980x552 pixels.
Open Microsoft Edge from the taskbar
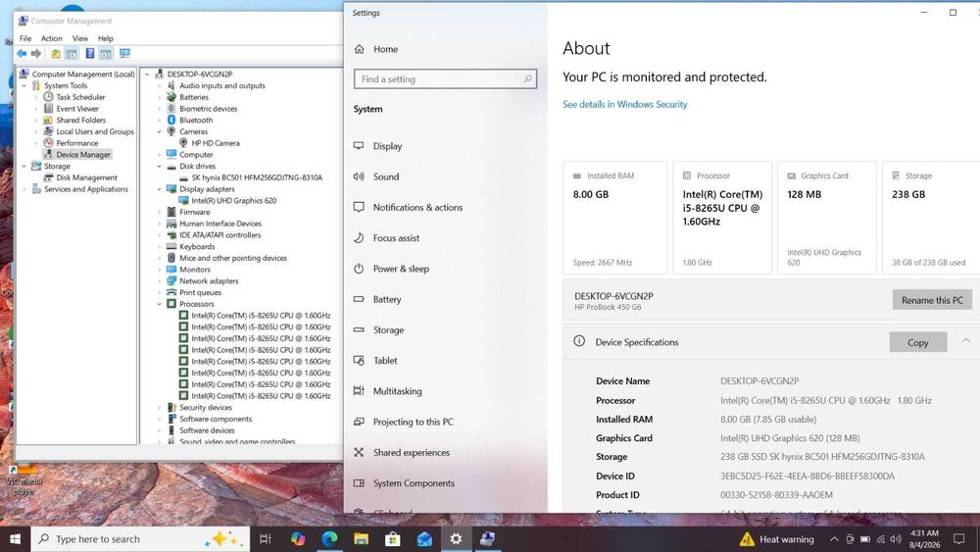coord(329,539)
